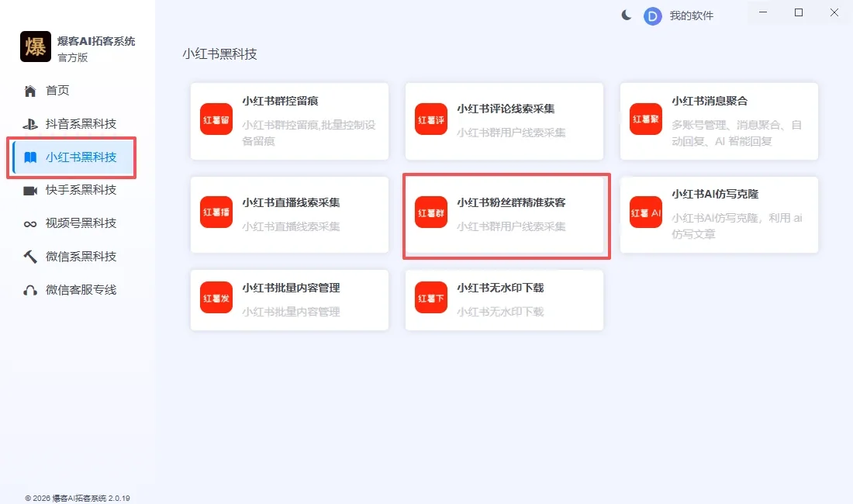Click the D user avatar icon
The width and height of the screenshot is (853, 504).
tap(652, 16)
